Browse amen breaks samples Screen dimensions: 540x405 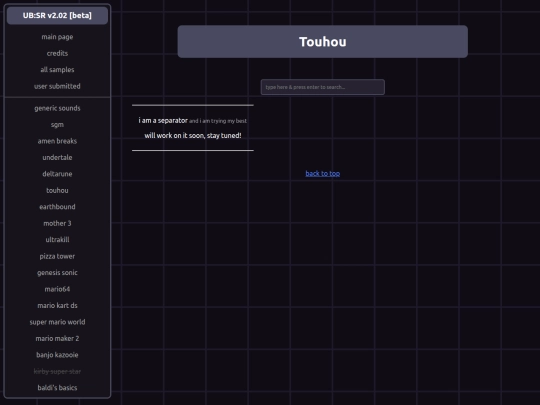(x=57, y=141)
